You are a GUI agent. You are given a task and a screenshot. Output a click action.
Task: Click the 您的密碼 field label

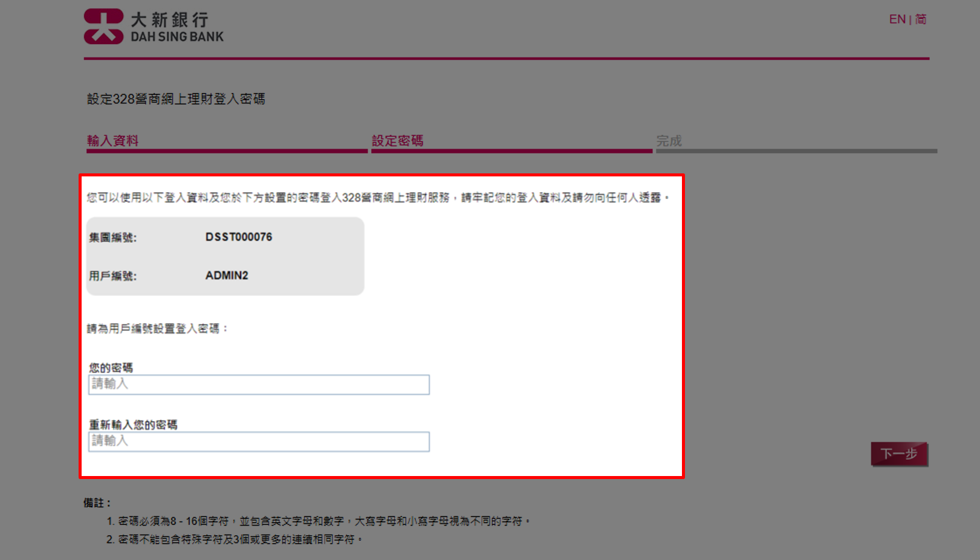tap(111, 367)
